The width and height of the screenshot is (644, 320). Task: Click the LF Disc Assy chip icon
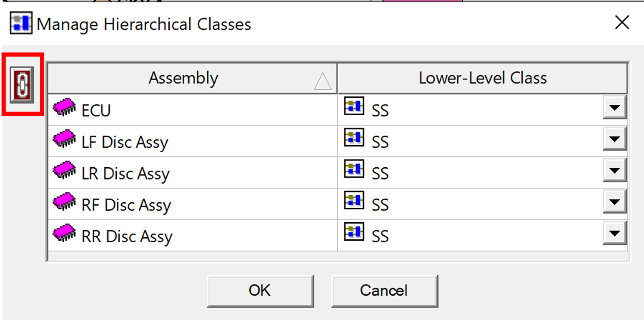(65, 139)
